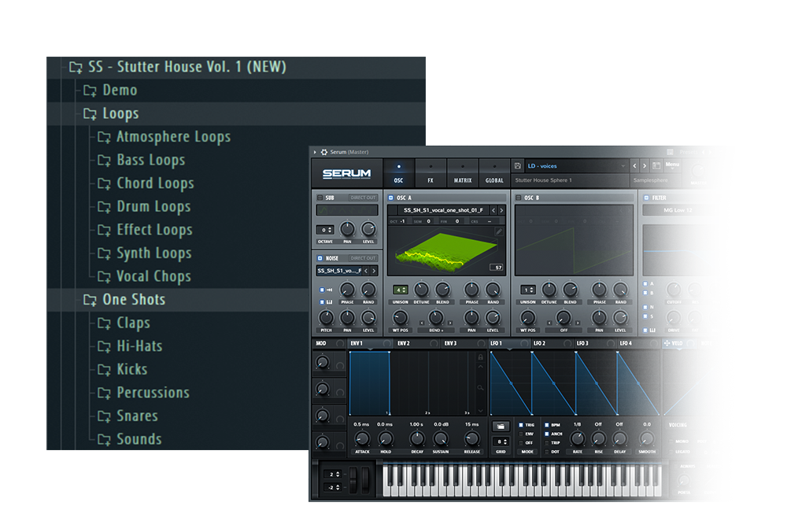The height and width of the screenshot is (532, 787).
Task: Click the save preset floppy disk icon
Action: pyautogui.click(x=518, y=166)
